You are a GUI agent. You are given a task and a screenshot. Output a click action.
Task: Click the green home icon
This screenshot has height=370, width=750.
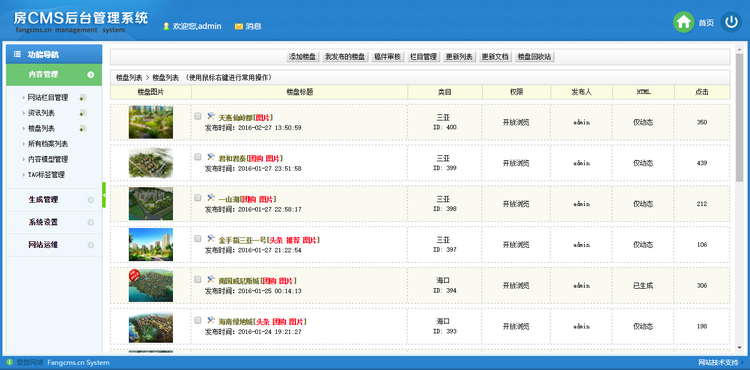pyautogui.click(x=684, y=22)
